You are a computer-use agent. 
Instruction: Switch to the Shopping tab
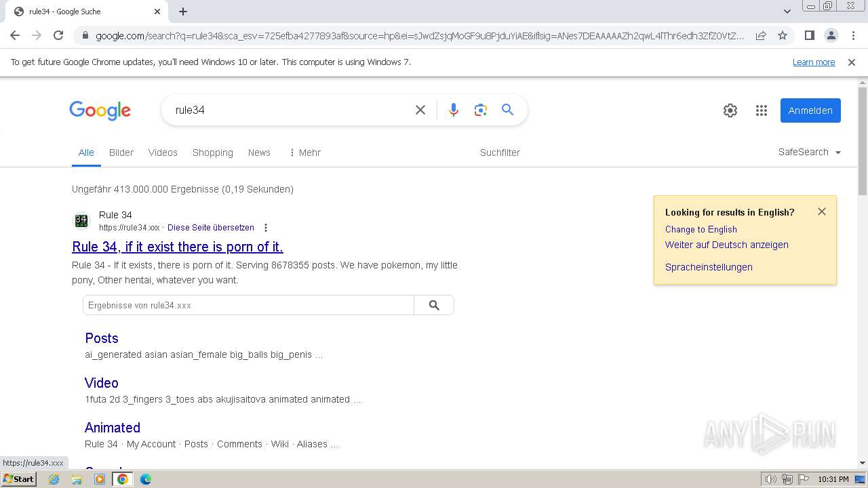coord(213,152)
